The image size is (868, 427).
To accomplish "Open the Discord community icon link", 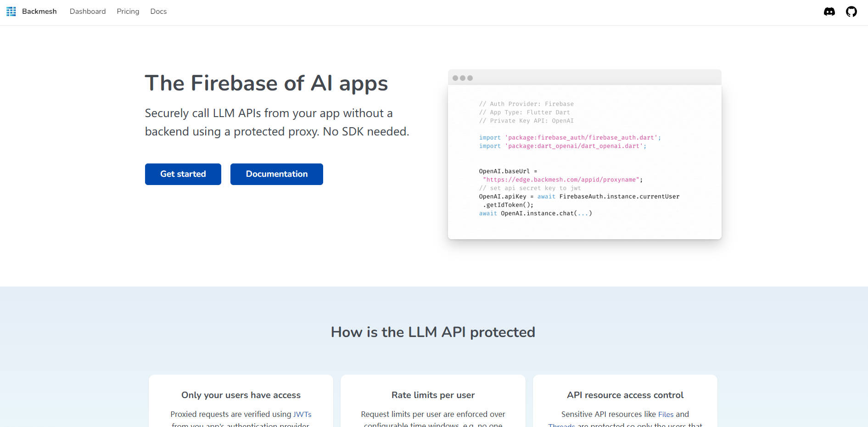I will [829, 11].
